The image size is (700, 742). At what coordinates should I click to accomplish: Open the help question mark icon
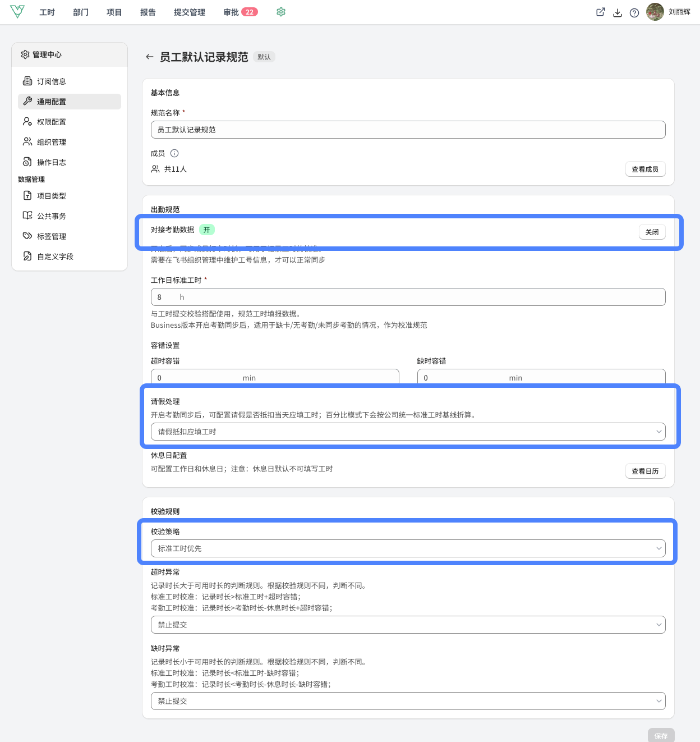[x=634, y=12]
